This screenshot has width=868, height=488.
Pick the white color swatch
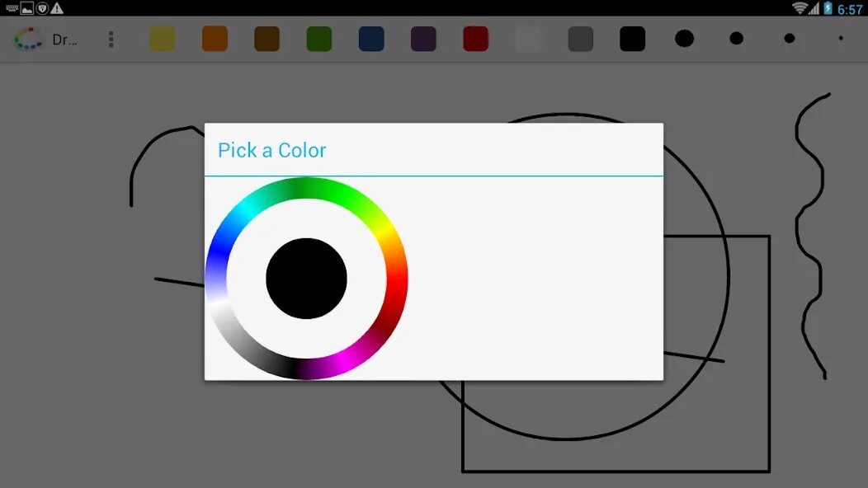pos(528,39)
